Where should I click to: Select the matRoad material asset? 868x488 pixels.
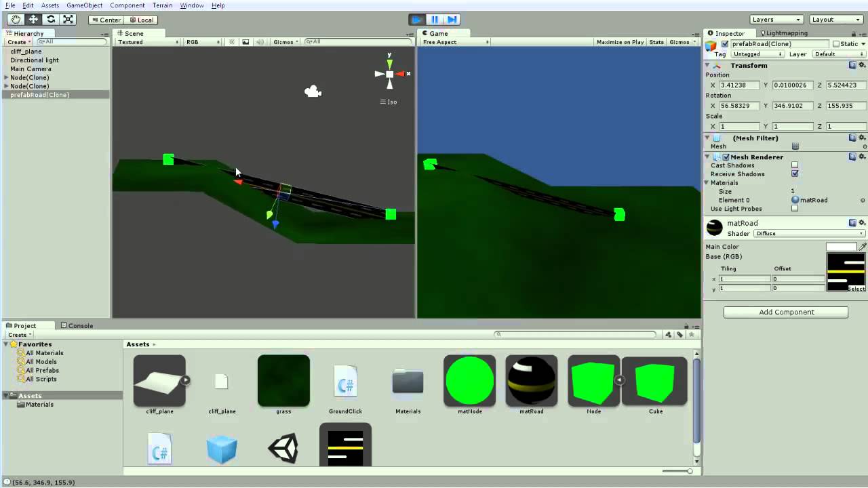(x=532, y=384)
